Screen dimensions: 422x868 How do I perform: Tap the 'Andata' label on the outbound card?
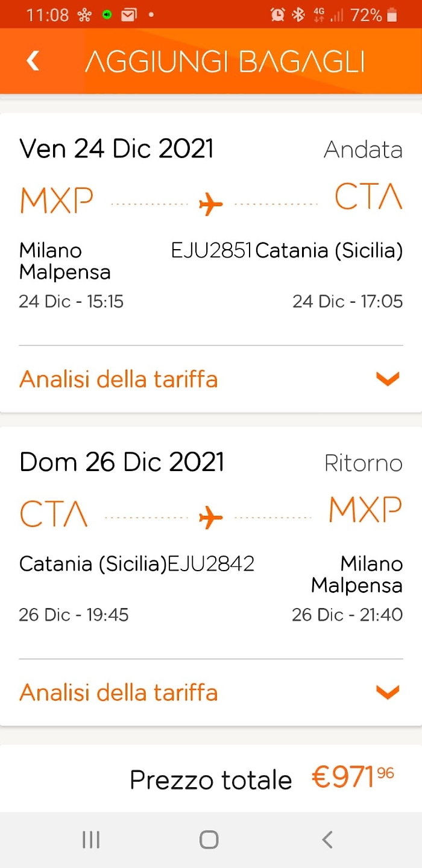363,150
